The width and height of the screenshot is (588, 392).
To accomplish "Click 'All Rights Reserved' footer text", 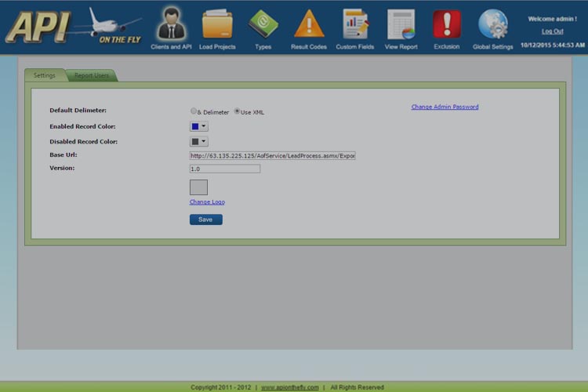I will click(357, 387).
